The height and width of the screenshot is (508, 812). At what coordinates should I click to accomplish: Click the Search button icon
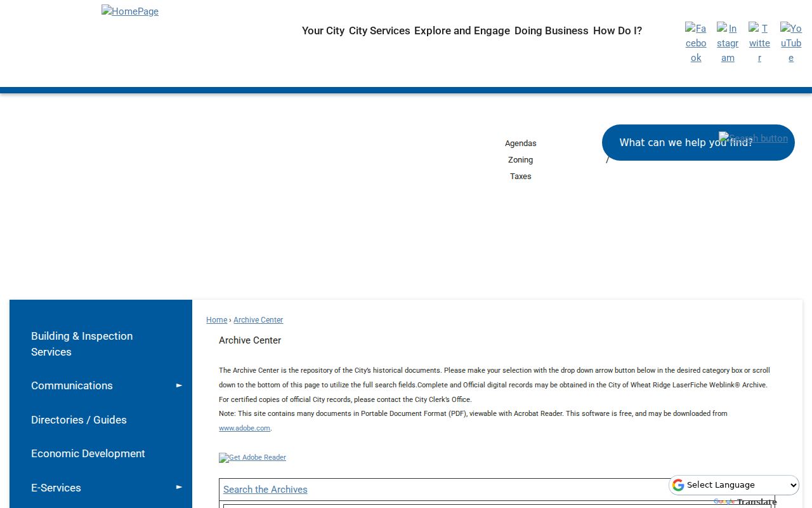click(753, 138)
